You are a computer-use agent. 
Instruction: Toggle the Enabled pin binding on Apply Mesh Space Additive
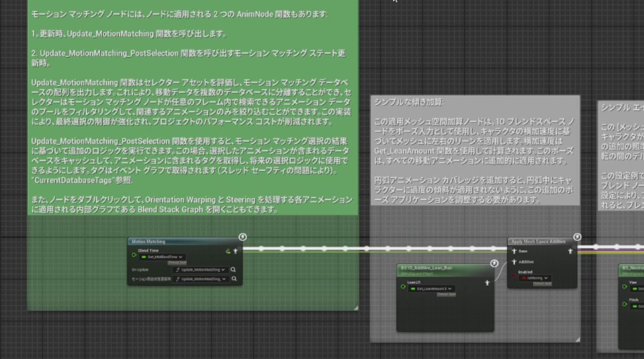click(x=513, y=275)
